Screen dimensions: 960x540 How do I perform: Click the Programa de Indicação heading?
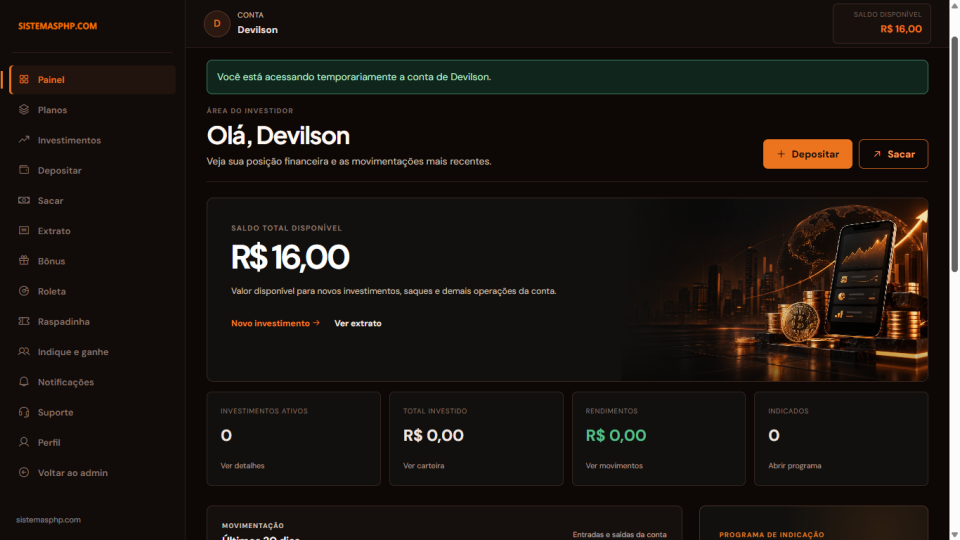(771, 535)
